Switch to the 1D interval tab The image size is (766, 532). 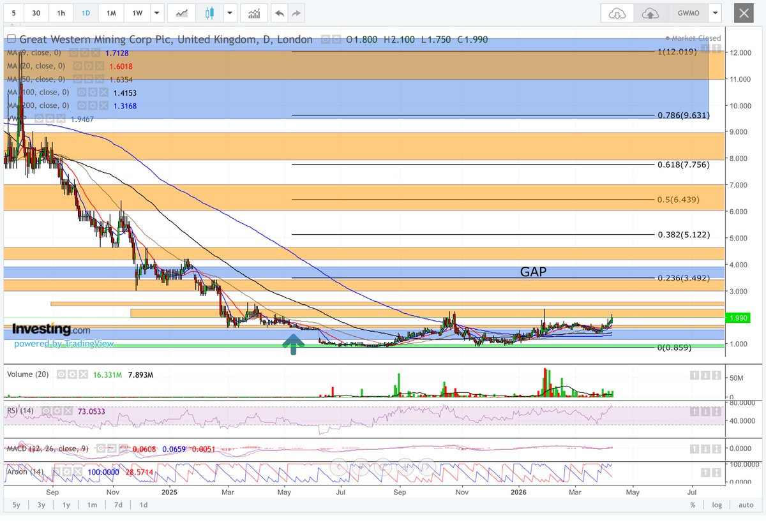(86, 13)
